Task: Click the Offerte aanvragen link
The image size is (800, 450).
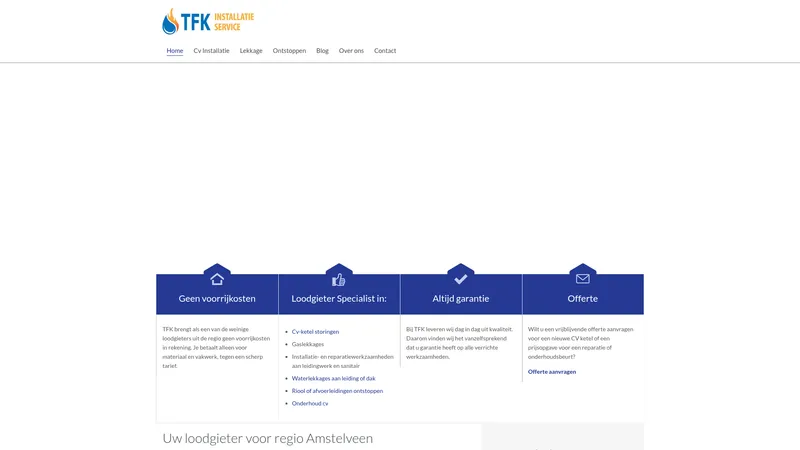Action: tap(552, 371)
